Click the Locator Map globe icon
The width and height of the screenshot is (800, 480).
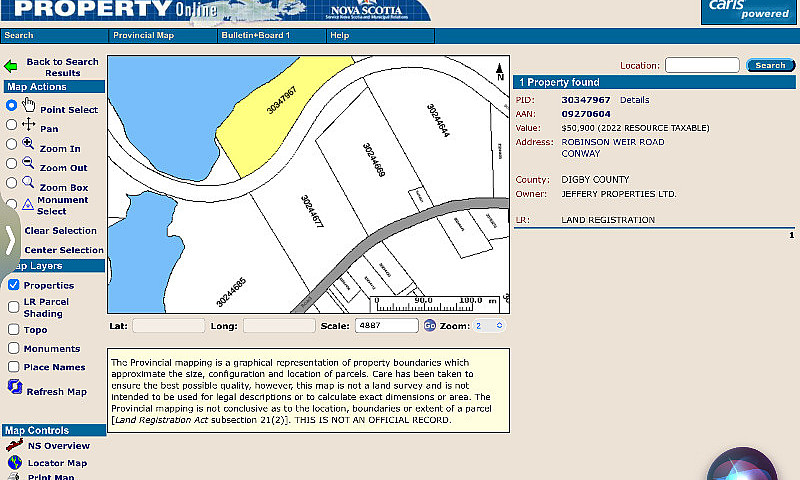point(15,463)
